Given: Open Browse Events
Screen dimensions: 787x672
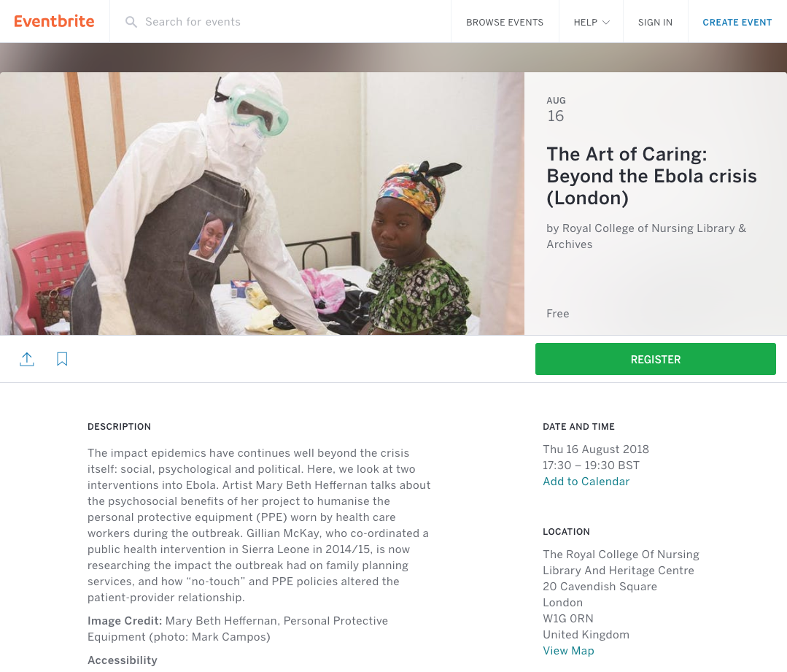Looking at the screenshot, I should [505, 22].
